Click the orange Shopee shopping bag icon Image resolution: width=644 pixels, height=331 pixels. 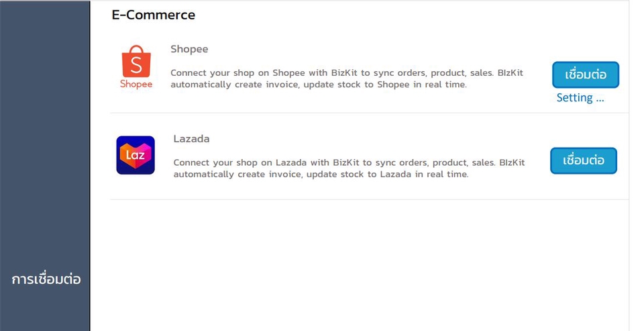click(136, 61)
